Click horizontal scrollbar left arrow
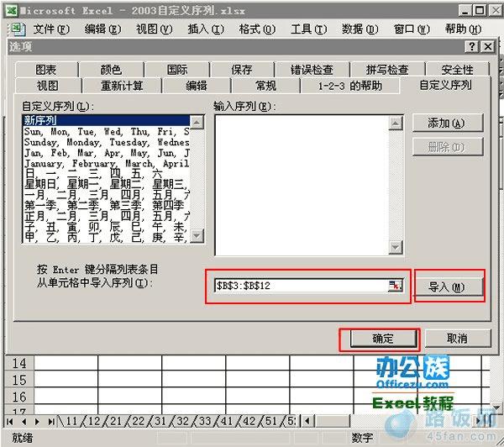This screenshot has height=447, width=504. 308,421
